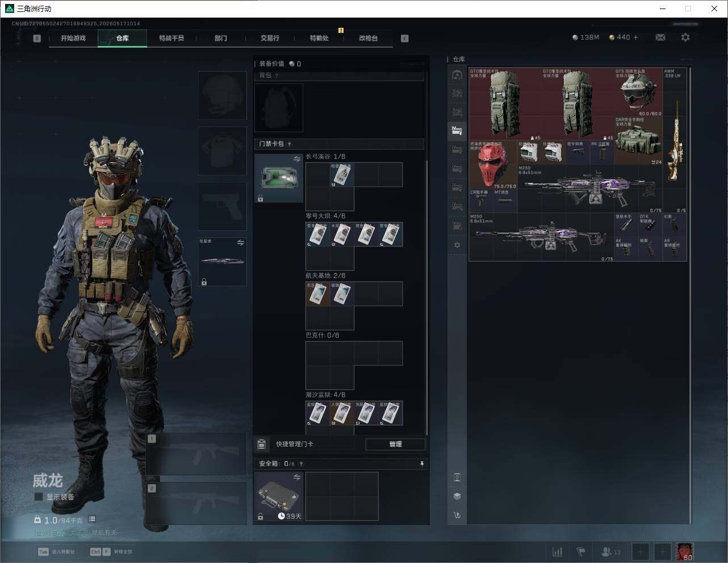728x563 pixels.
Task: Add currency with the plus next to 440
Action: click(635, 37)
